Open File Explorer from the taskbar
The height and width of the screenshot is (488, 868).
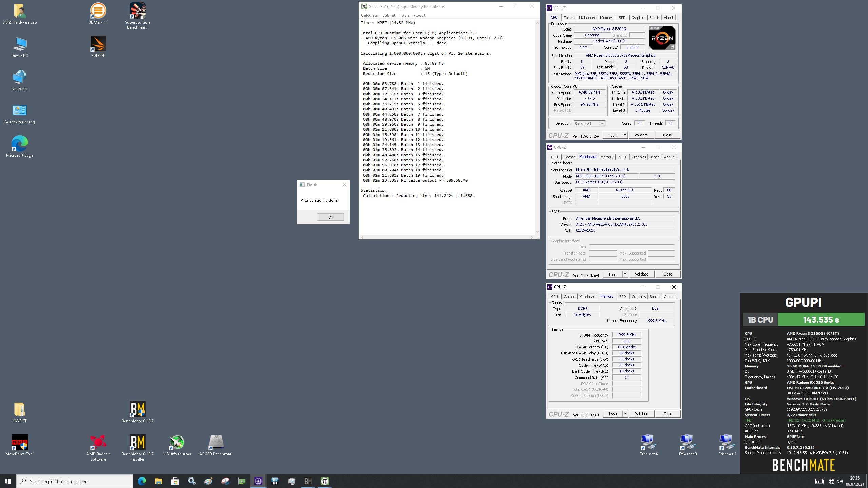click(x=158, y=481)
